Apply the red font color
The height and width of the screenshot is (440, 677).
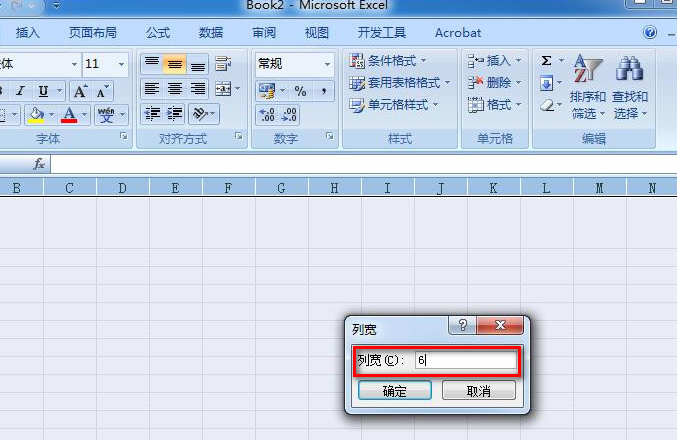point(69,115)
